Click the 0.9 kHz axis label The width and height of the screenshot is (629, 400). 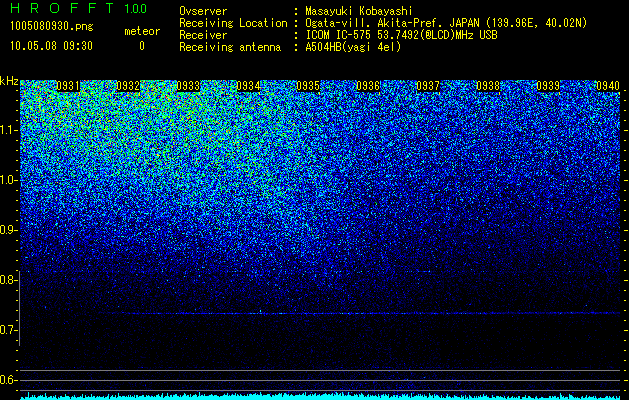pos(7,230)
